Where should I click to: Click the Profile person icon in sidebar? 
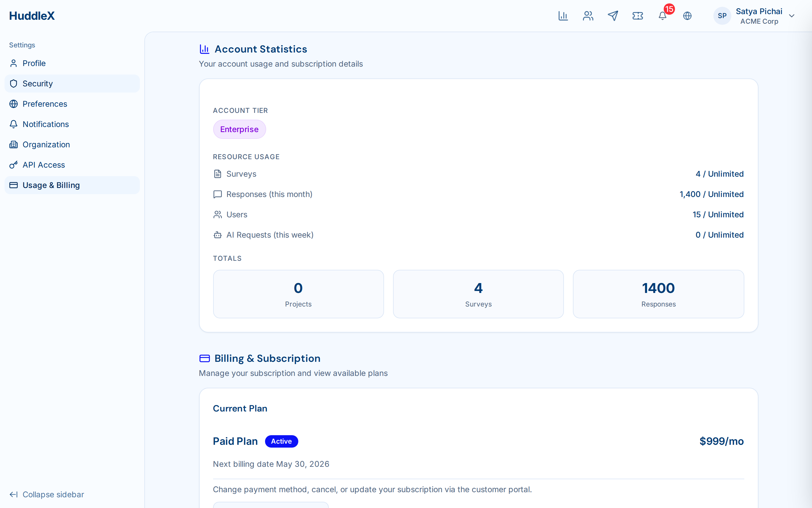click(14, 63)
